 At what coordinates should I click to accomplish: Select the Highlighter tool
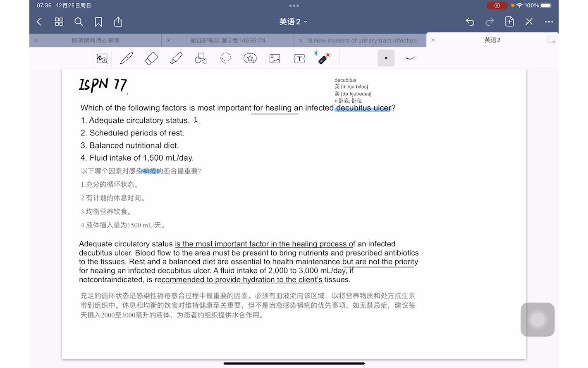176,58
